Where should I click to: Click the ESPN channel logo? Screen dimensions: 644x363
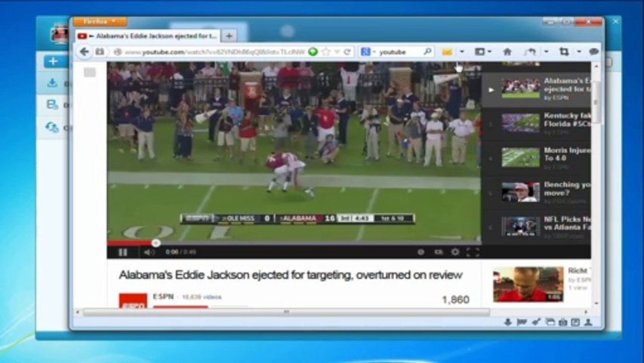pyautogui.click(x=133, y=301)
